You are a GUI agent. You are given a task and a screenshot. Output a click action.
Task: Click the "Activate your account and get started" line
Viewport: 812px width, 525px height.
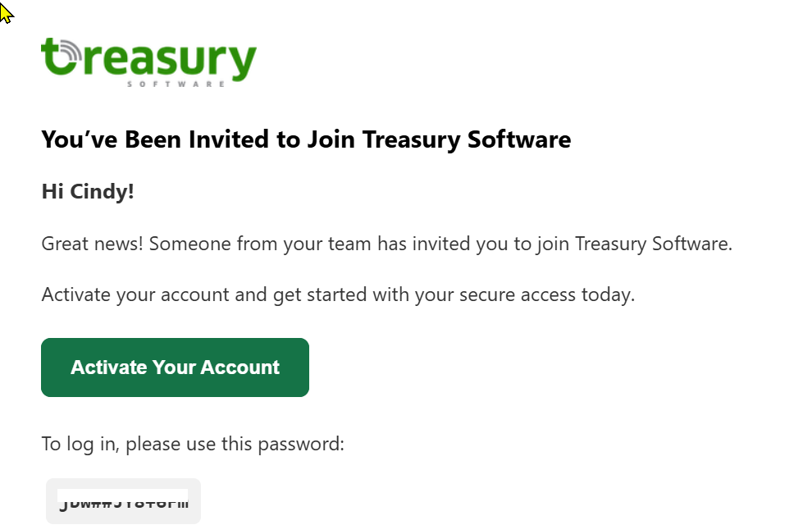pos(207,294)
